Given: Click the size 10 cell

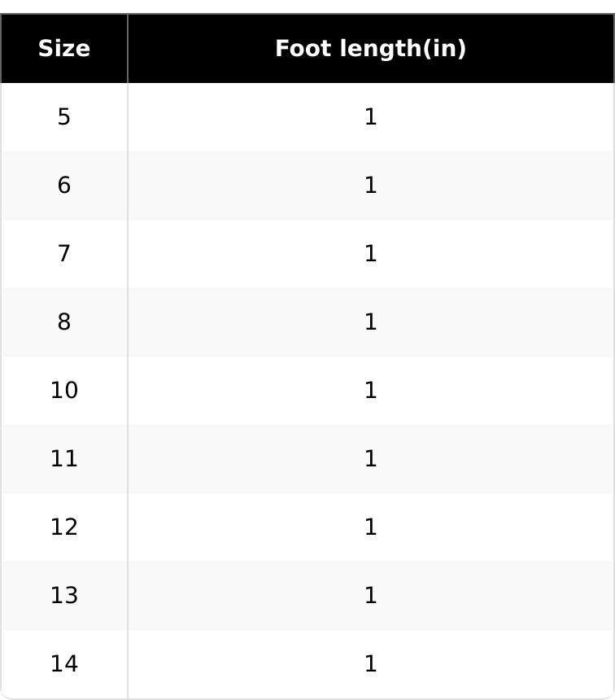Looking at the screenshot, I should click(64, 391).
